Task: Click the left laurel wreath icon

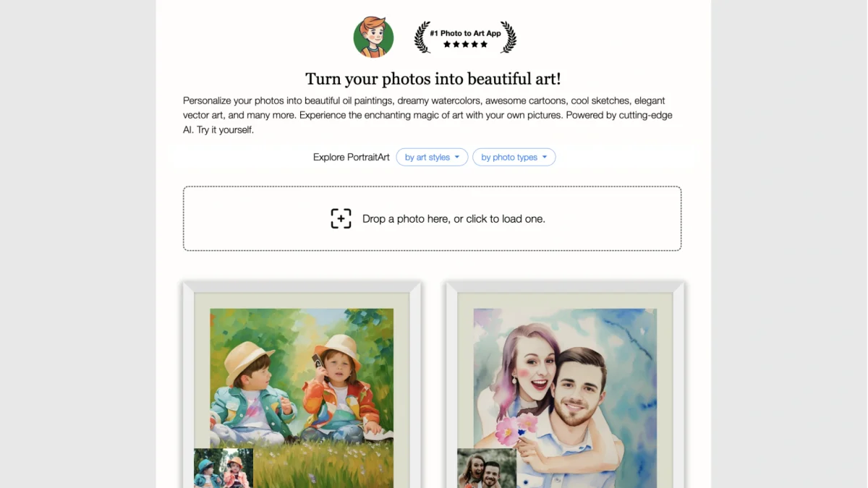Action: 422,38
